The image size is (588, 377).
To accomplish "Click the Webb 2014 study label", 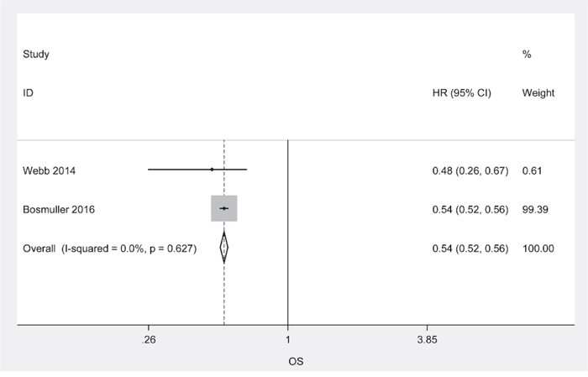I will 49,171.
